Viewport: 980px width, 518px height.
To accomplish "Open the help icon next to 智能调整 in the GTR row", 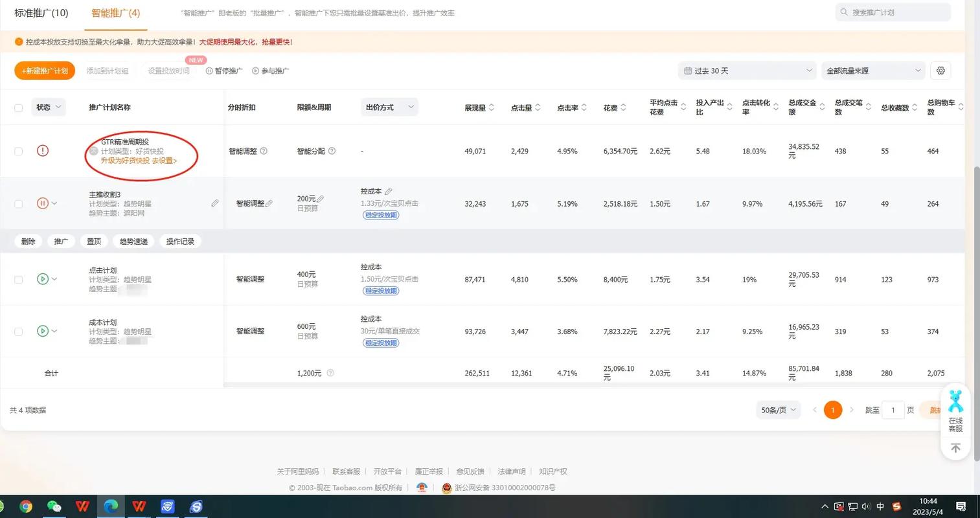I will [264, 151].
